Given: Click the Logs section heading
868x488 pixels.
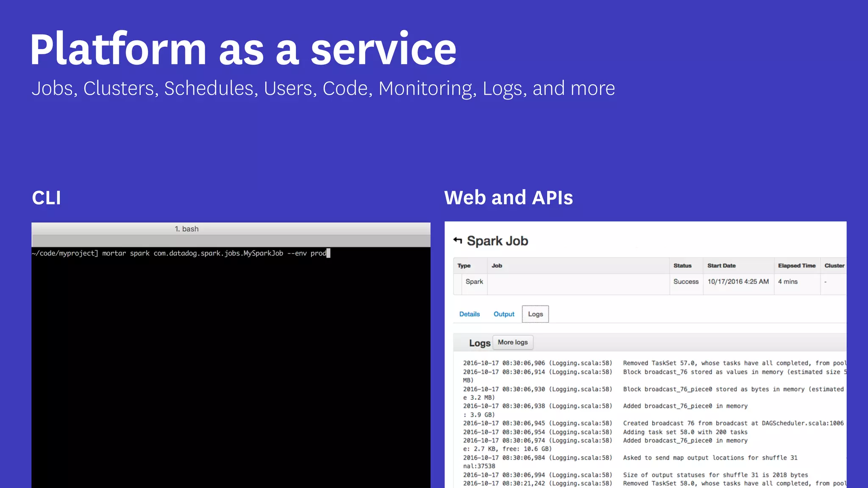Looking at the screenshot, I should pos(480,343).
